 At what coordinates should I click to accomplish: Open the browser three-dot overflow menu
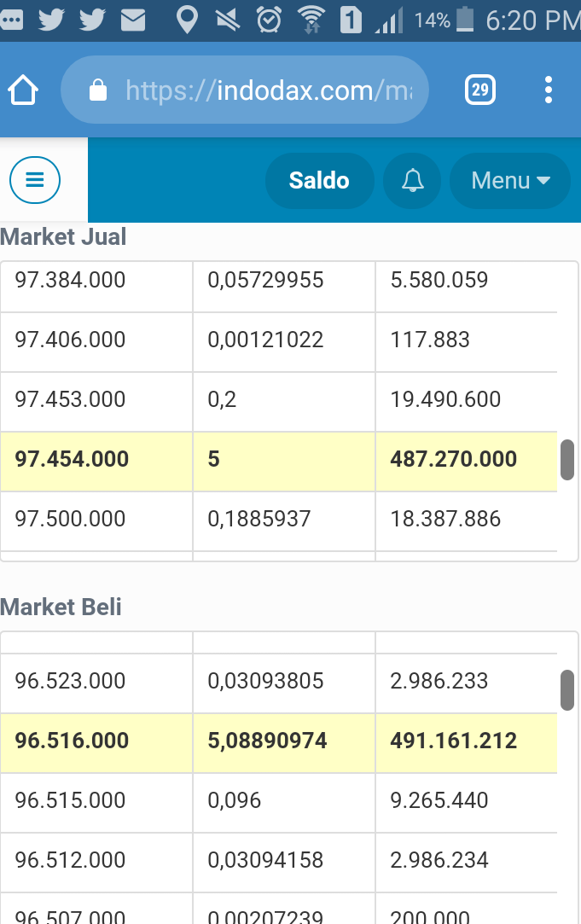point(549,90)
